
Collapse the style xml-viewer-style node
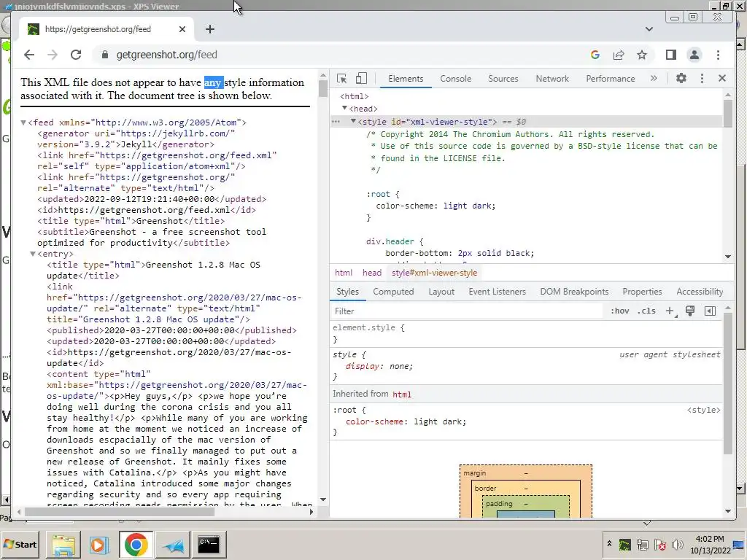[353, 122]
